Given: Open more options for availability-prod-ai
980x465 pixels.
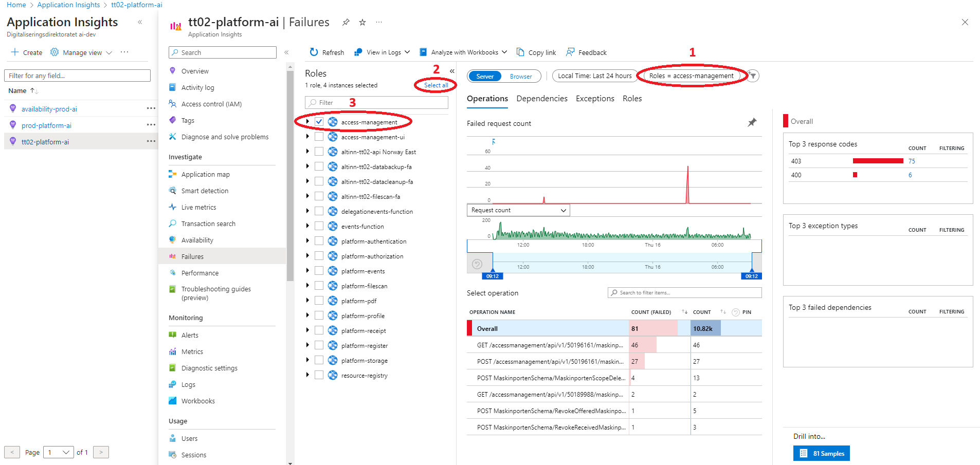Looking at the screenshot, I should (x=151, y=108).
